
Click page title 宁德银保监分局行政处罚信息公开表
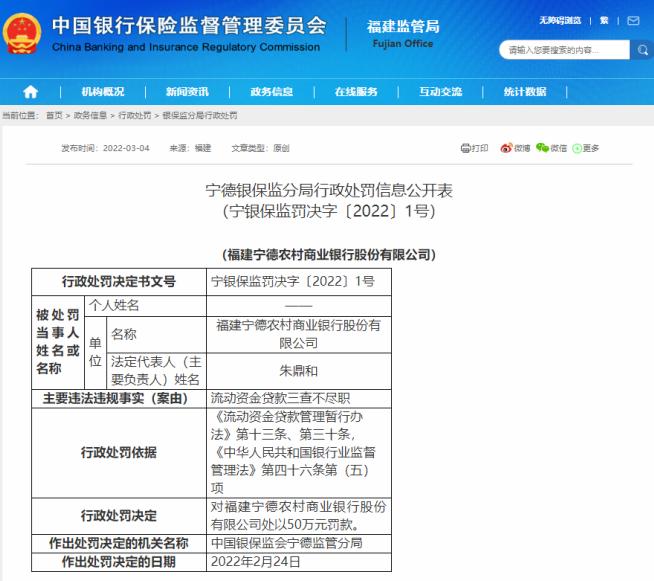click(329, 190)
